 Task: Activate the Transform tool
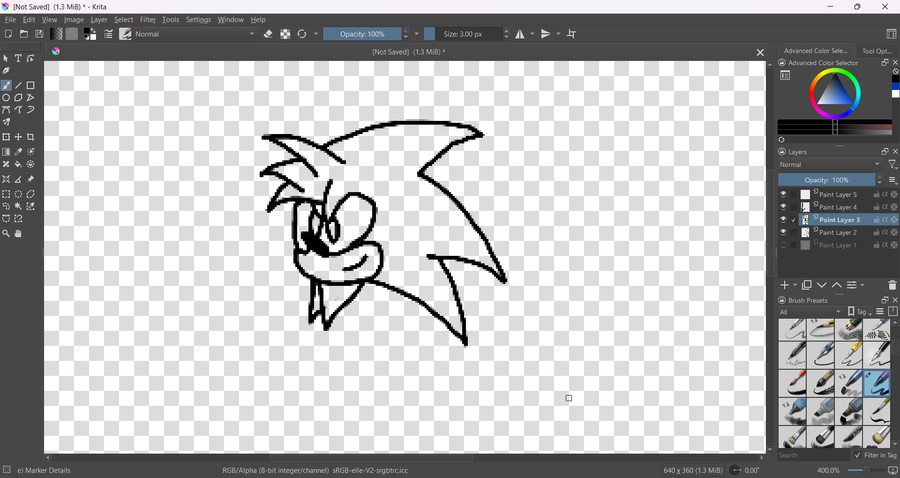[6, 137]
